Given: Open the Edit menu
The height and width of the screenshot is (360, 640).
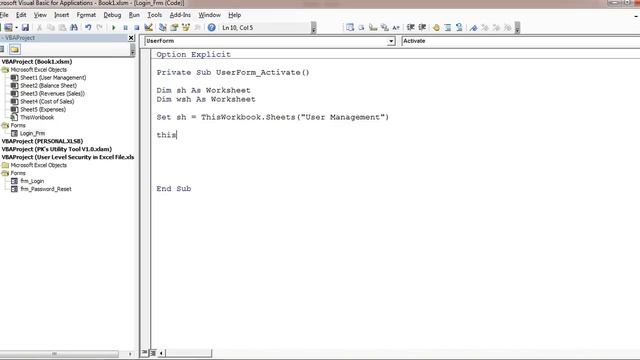Looking at the screenshot, I should pyautogui.click(x=21, y=15).
